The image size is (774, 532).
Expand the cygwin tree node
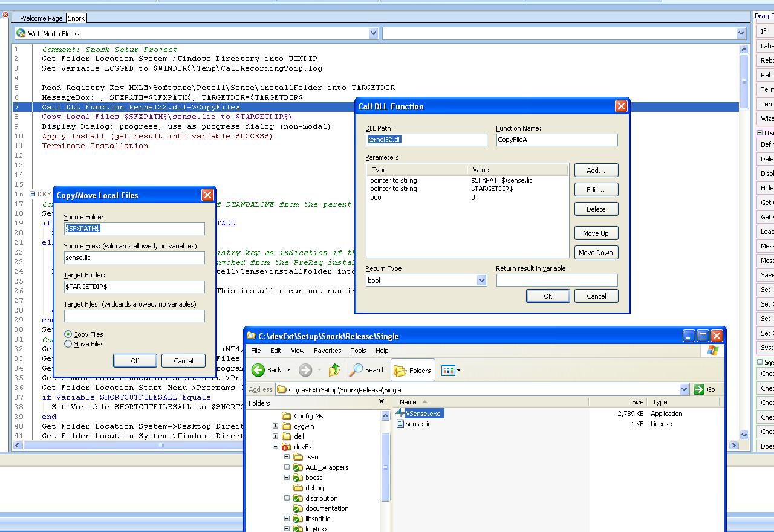[276, 426]
